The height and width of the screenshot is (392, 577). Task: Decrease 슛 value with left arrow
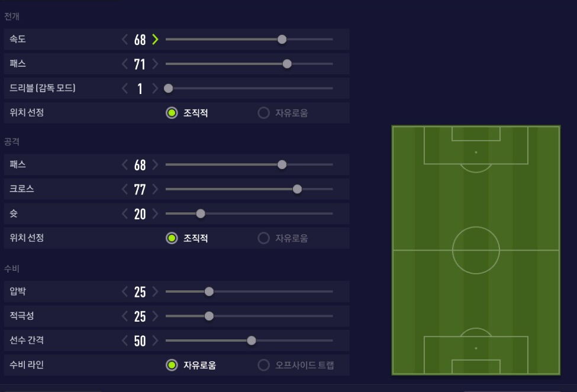point(125,213)
